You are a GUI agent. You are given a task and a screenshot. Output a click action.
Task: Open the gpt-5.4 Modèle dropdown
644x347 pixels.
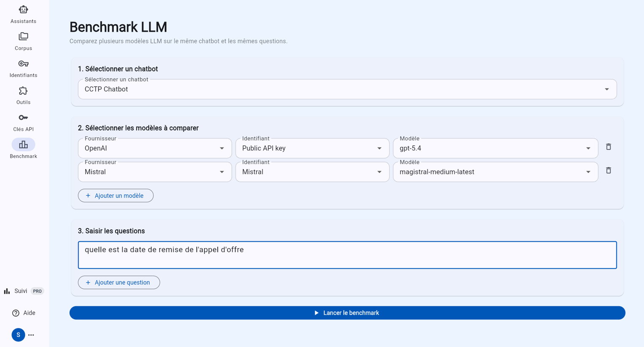pyautogui.click(x=495, y=148)
